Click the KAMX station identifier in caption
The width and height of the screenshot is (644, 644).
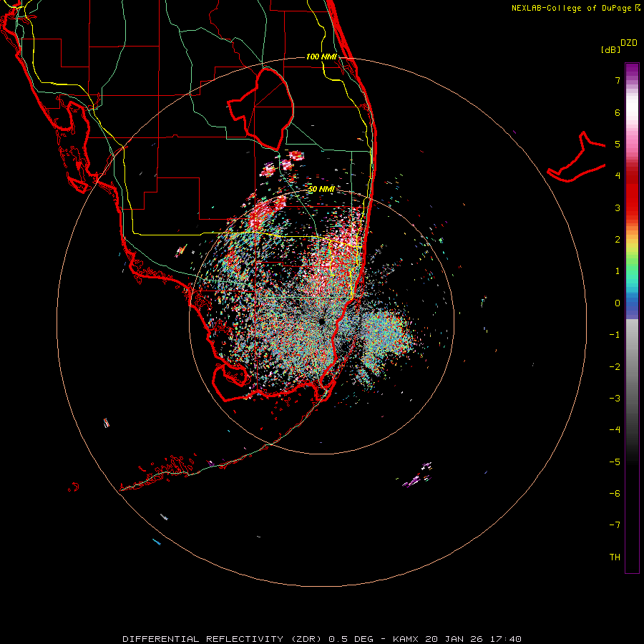(406, 639)
